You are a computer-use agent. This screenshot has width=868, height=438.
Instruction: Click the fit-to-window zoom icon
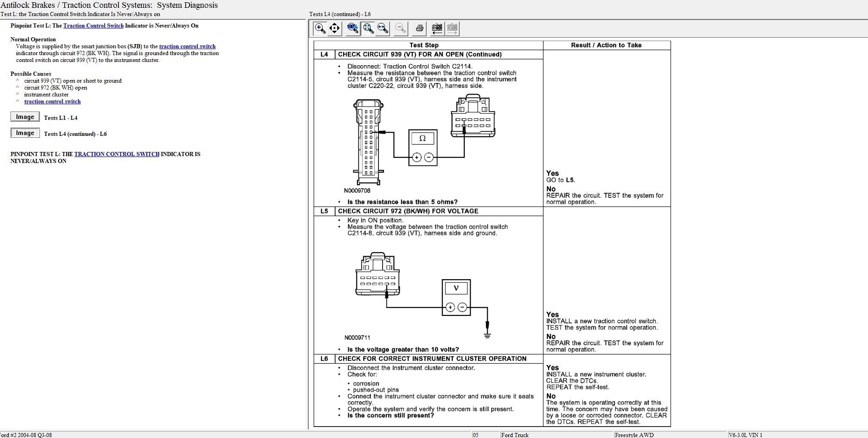point(368,28)
